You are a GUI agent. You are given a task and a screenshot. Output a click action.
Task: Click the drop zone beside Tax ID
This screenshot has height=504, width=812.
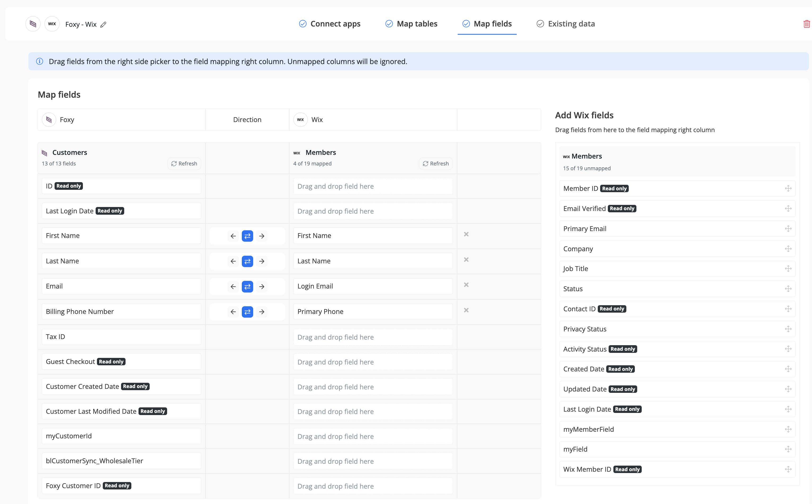[373, 337]
